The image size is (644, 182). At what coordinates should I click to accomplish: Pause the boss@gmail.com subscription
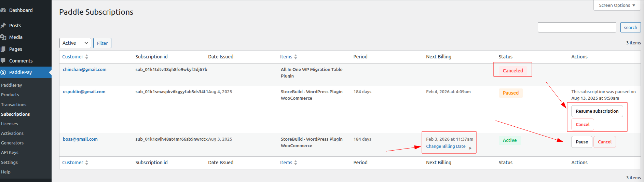pos(581,142)
